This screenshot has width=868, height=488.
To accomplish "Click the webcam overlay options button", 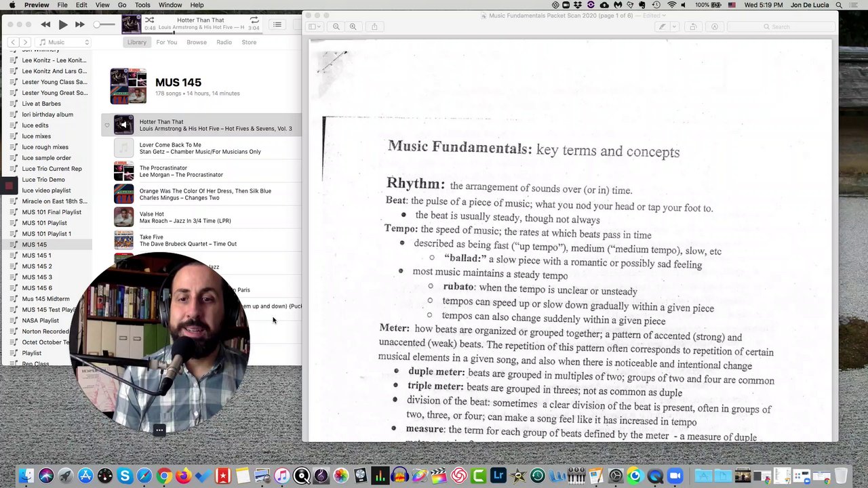I will coord(159,430).
